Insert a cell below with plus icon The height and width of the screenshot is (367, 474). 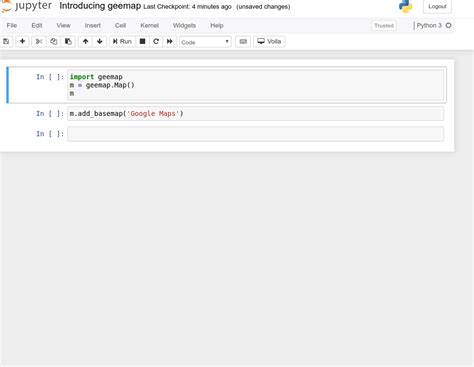[22, 41]
